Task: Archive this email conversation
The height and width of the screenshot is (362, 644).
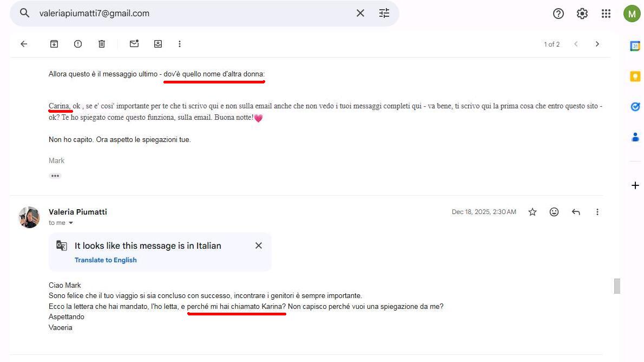Action: coord(54,44)
